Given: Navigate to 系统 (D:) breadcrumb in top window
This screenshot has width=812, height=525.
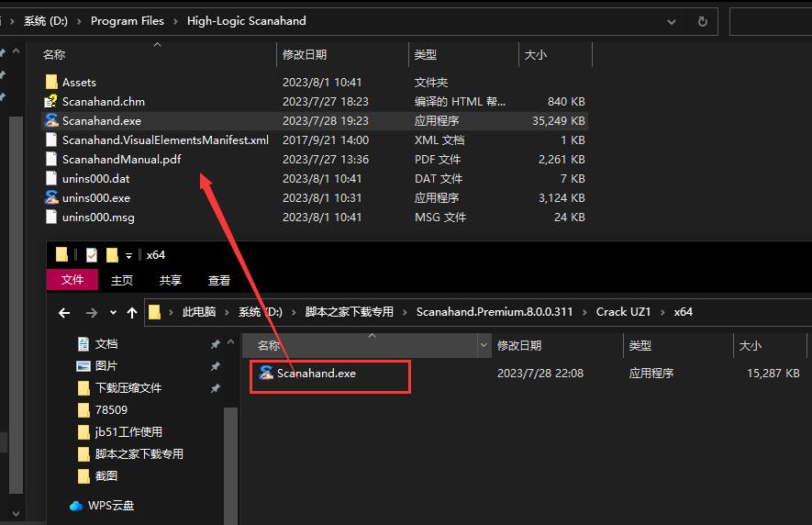Looking at the screenshot, I should (46, 21).
